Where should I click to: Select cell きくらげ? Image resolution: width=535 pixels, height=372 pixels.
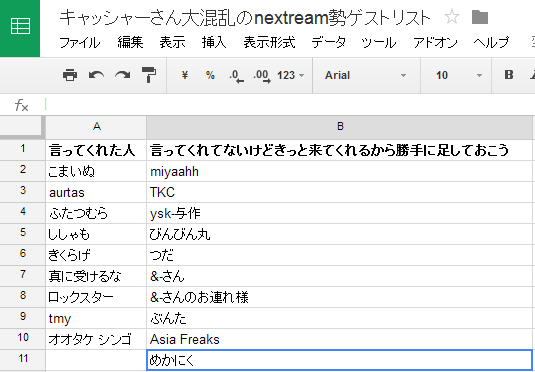pyautogui.click(x=96, y=255)
